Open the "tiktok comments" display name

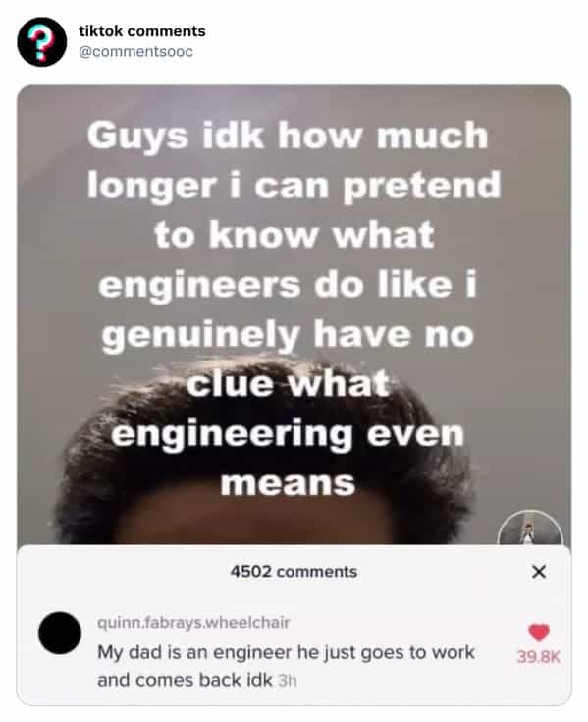(142, 31)
